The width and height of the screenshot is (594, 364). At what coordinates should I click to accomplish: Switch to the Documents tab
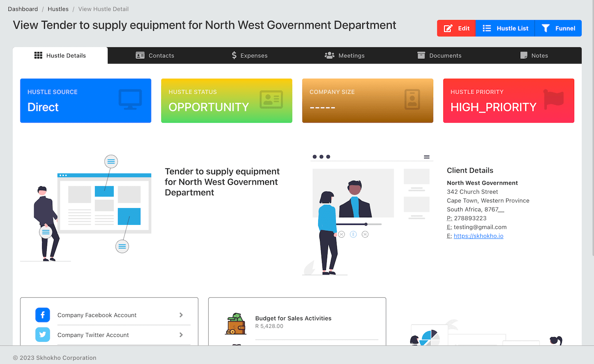(x=439, y=56)
